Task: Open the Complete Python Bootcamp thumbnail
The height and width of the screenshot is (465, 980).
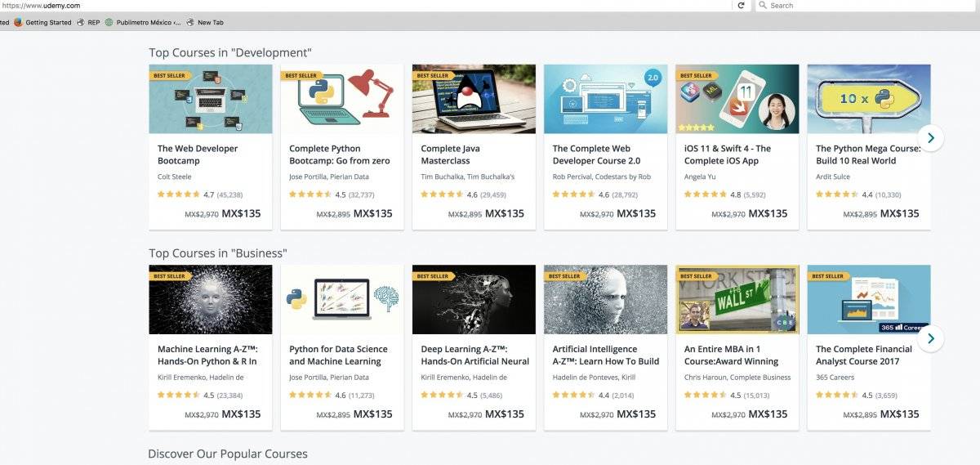Action: pos(342,99)
